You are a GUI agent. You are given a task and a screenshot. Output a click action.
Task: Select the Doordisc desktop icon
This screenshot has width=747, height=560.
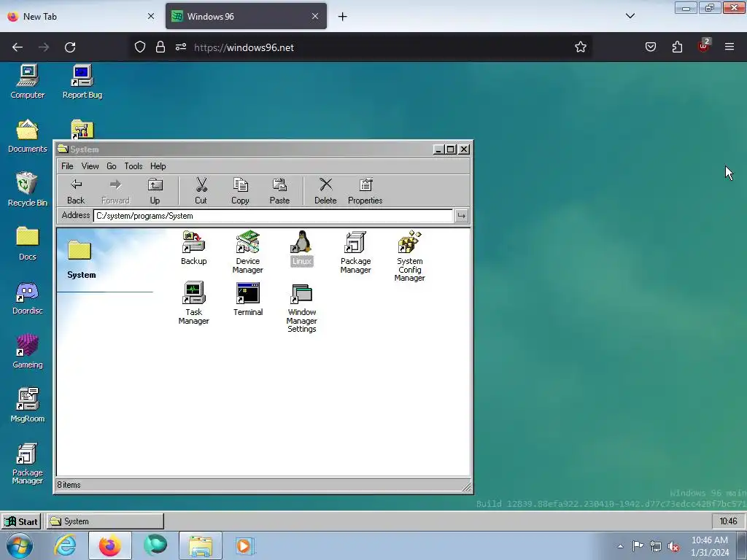click(28, 297)
